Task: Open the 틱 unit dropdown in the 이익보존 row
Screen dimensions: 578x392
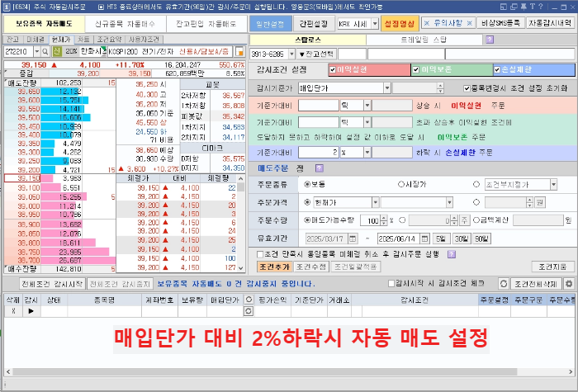Action: [x=367, y=122]
